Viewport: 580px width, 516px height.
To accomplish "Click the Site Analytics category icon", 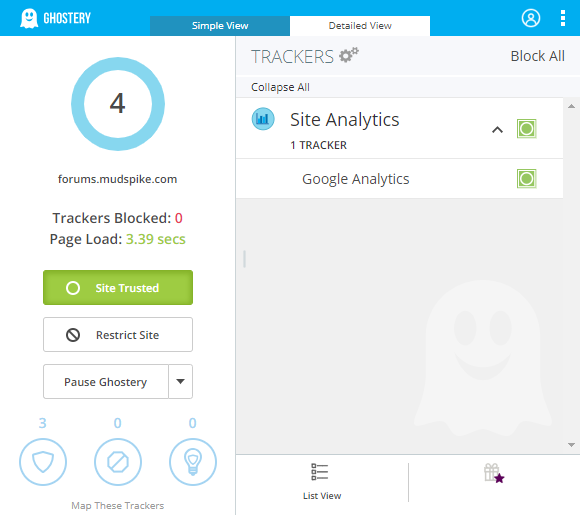I will (263, 119).
